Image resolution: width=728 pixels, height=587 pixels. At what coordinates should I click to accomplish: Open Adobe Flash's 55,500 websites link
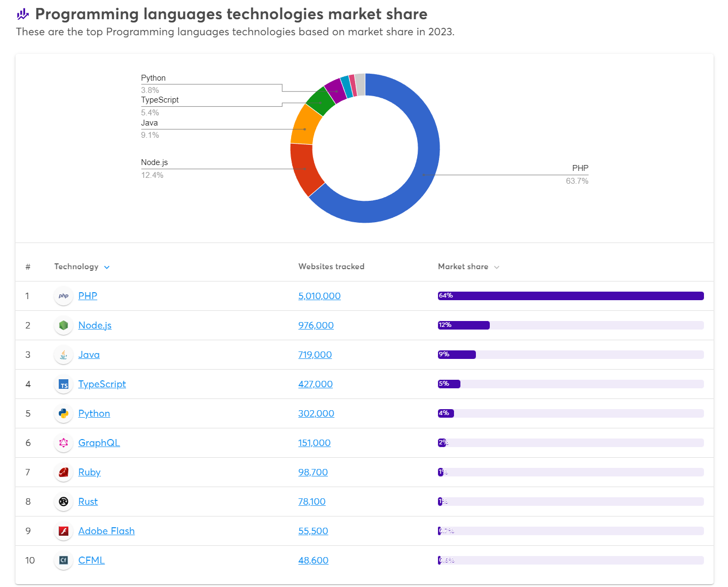pyautogui.click(x=313, y=531)
